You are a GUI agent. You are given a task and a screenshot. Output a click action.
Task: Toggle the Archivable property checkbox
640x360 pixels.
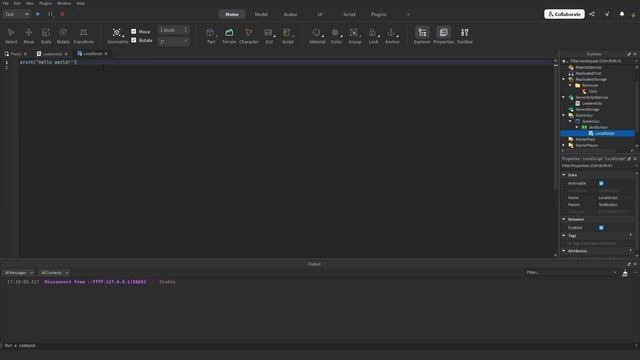point(601,183)
